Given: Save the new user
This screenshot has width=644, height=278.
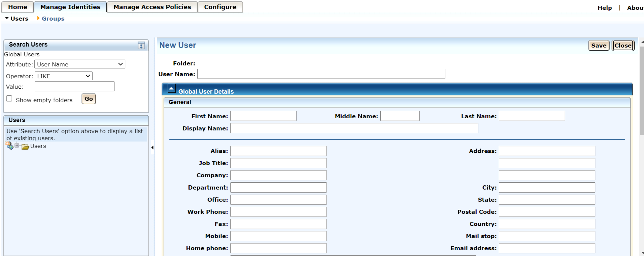Looking at the screenshot, I should pyautogui.click(x=598, y=46).
